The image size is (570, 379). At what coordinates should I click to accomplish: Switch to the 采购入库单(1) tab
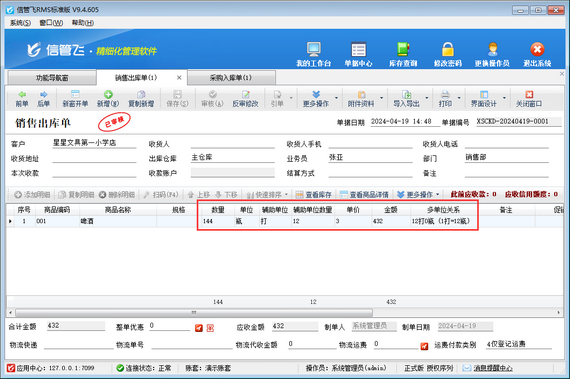(x=231, y=78)
